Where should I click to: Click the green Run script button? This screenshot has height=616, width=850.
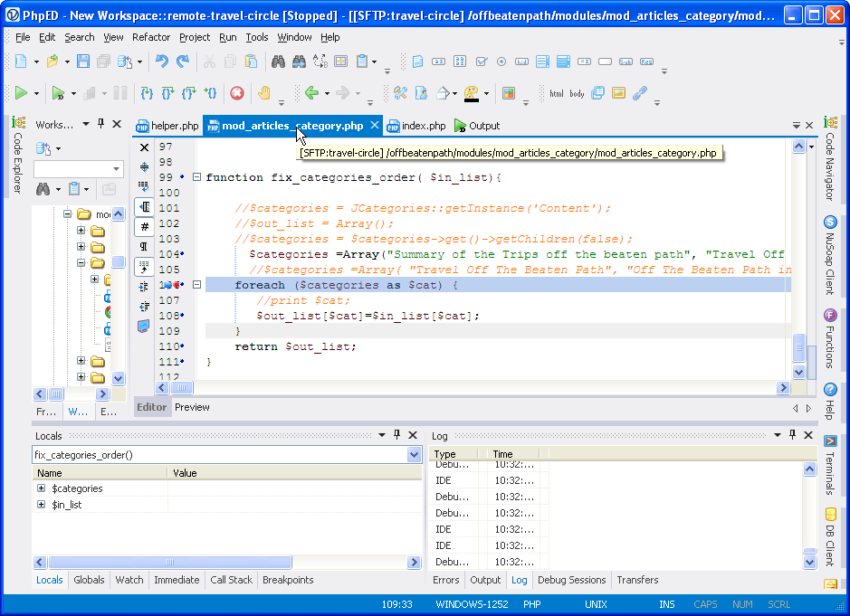pyautogui.click(x=21, y=92)
